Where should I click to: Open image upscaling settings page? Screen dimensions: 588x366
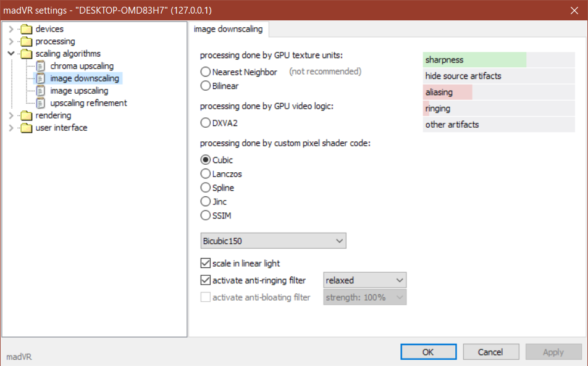tap(79, 91)
